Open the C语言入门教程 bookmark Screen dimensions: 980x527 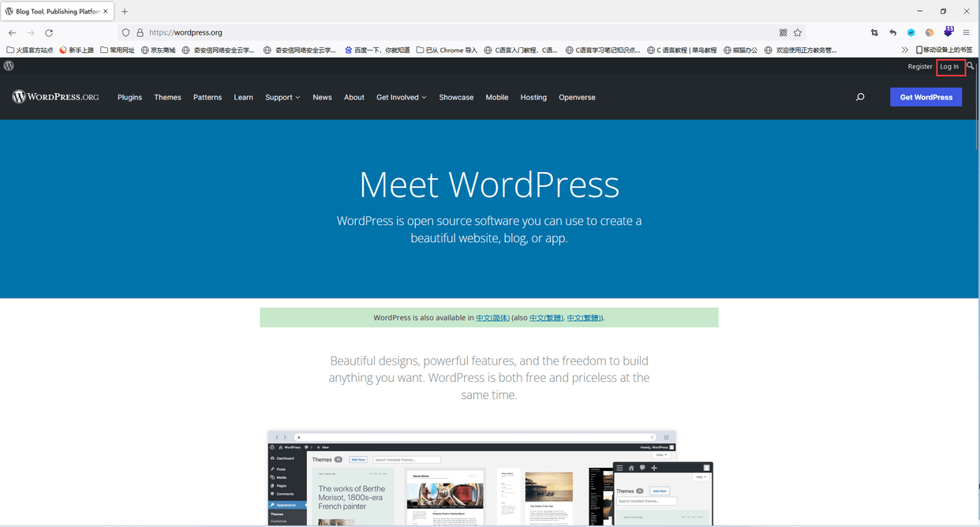(x=522, y=50)
